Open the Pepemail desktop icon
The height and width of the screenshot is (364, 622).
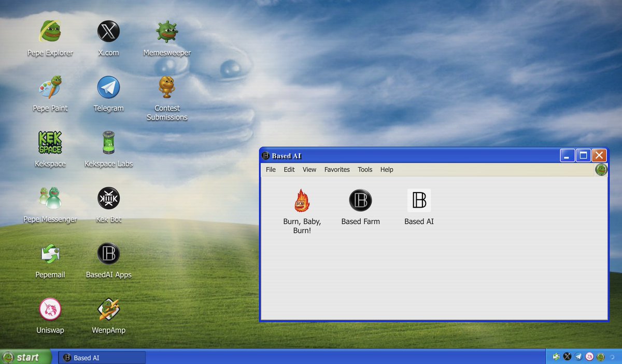(x=50, y=253)
